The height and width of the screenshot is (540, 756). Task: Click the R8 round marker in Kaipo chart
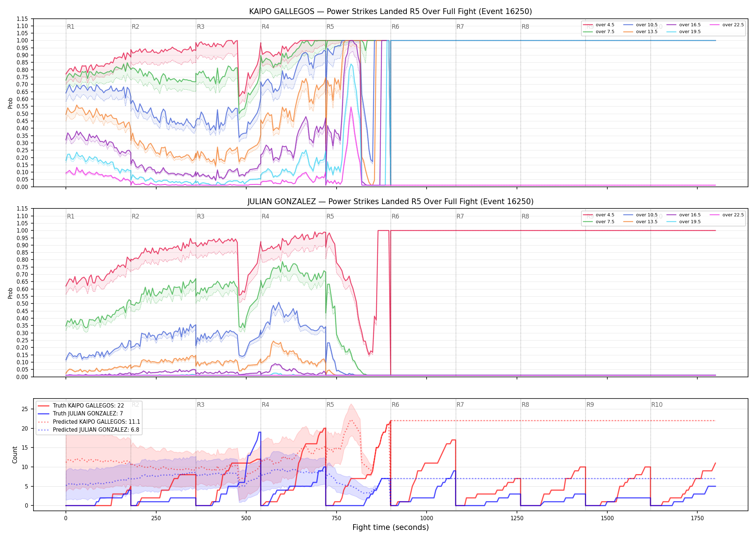525,27
